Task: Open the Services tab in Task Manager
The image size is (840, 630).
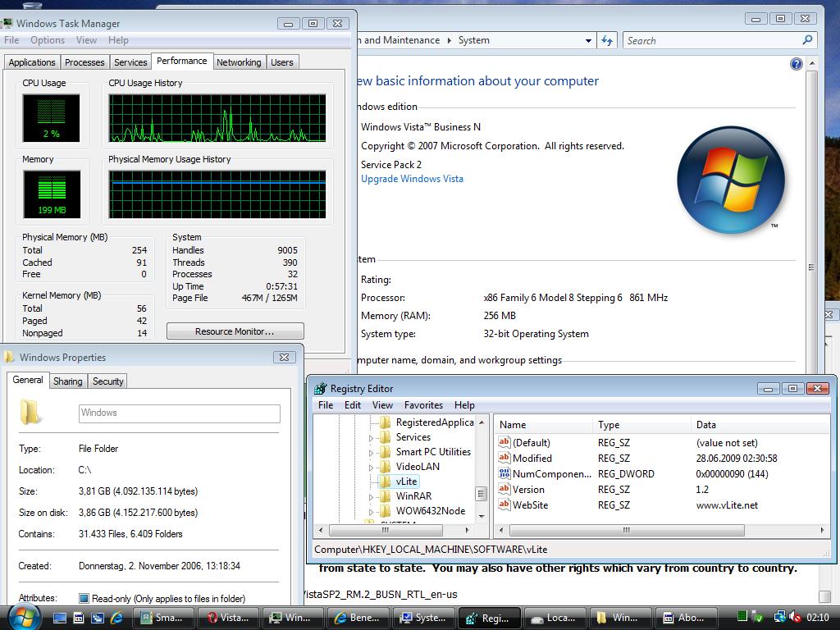Action: coord(130,62)
